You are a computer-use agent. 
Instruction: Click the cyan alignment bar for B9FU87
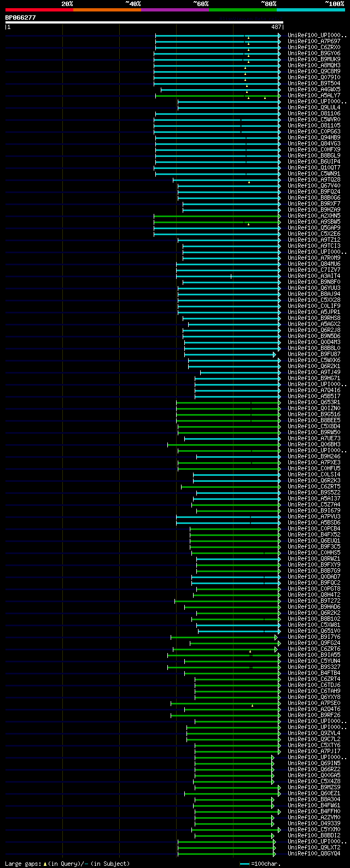tap(230, 354)
